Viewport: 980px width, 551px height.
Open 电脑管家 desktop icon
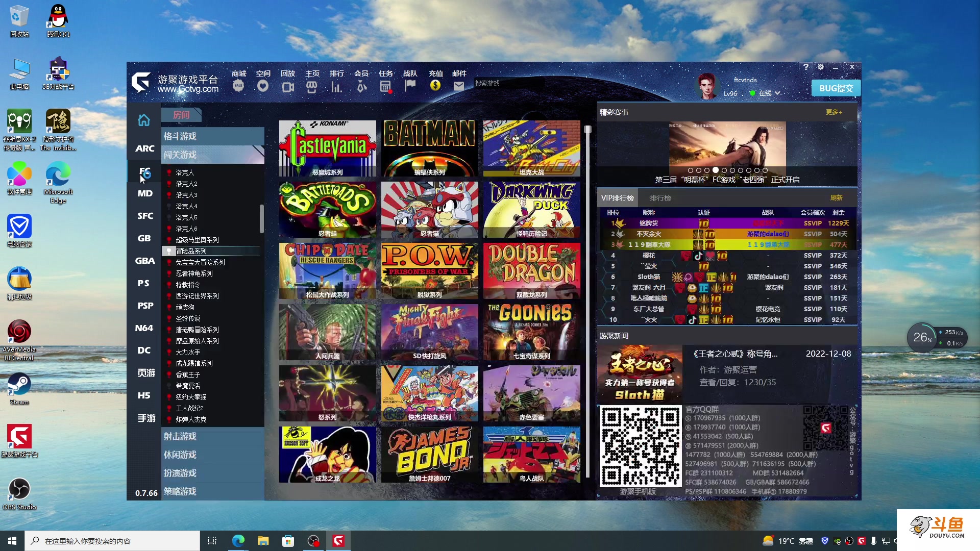[x=19, y=231]
